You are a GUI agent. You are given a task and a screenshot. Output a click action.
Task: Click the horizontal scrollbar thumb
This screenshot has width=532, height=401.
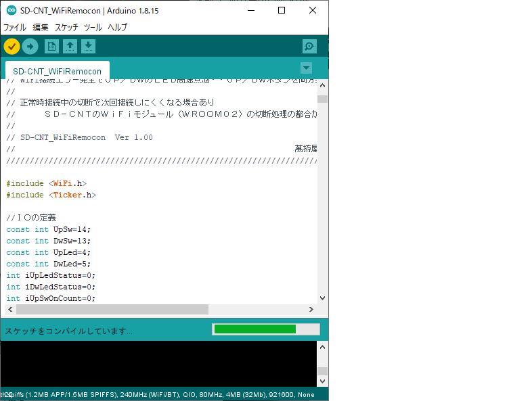(x=112, y=310)
